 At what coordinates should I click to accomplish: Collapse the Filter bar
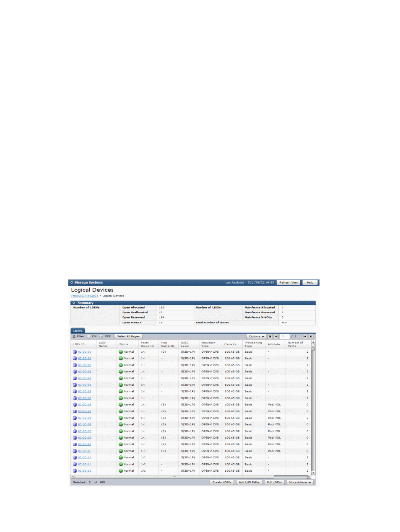click(74, 336)
